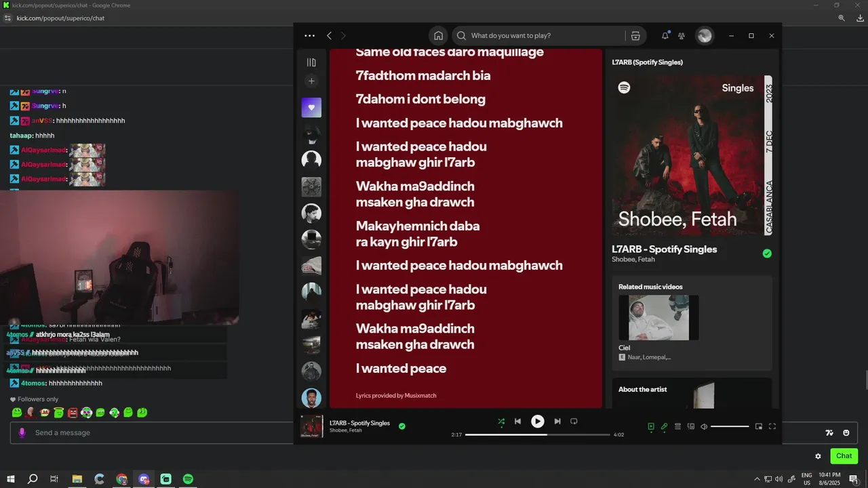The width and height of the screenshot is (868, 488).
Task: Open Windows taskbar search
Action: click(x=33, y=479)
